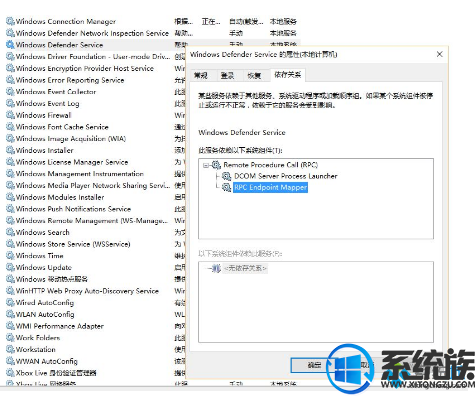
Task: Click the gear icon of Windows Error Reporting Service
Action: (10, 80)
